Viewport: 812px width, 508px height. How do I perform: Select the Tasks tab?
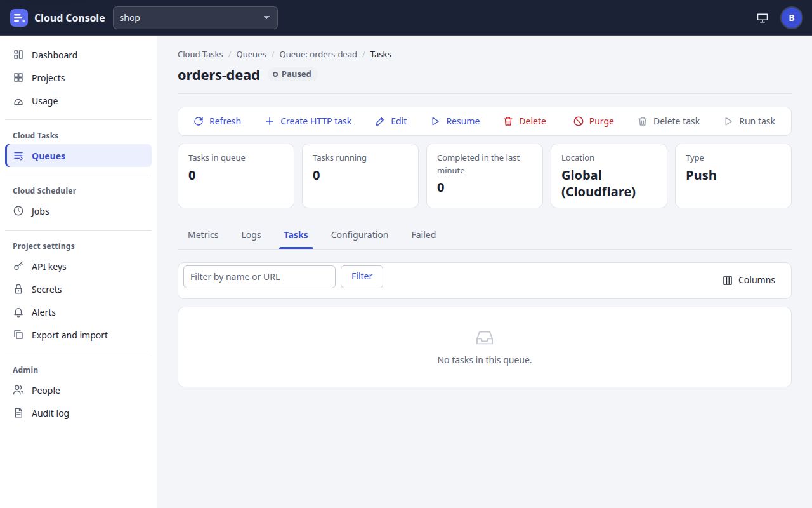tap(296, 235)
